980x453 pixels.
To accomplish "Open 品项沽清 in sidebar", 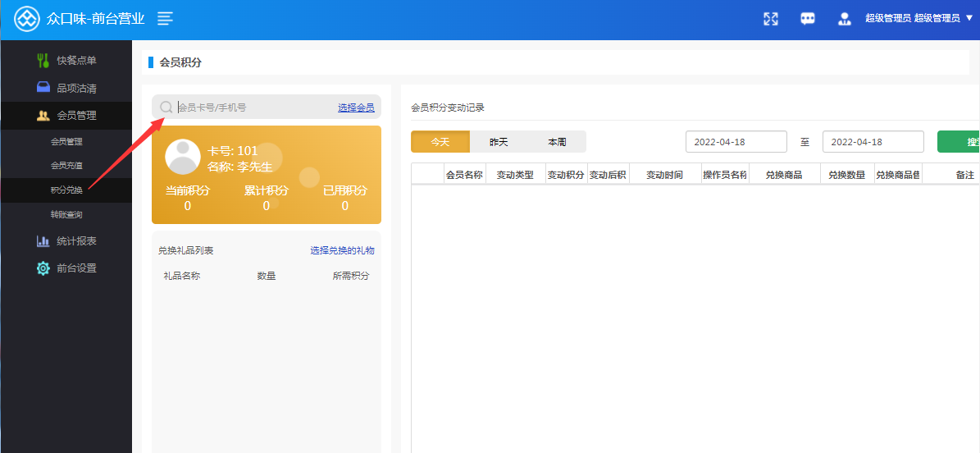I will (75, 88).
